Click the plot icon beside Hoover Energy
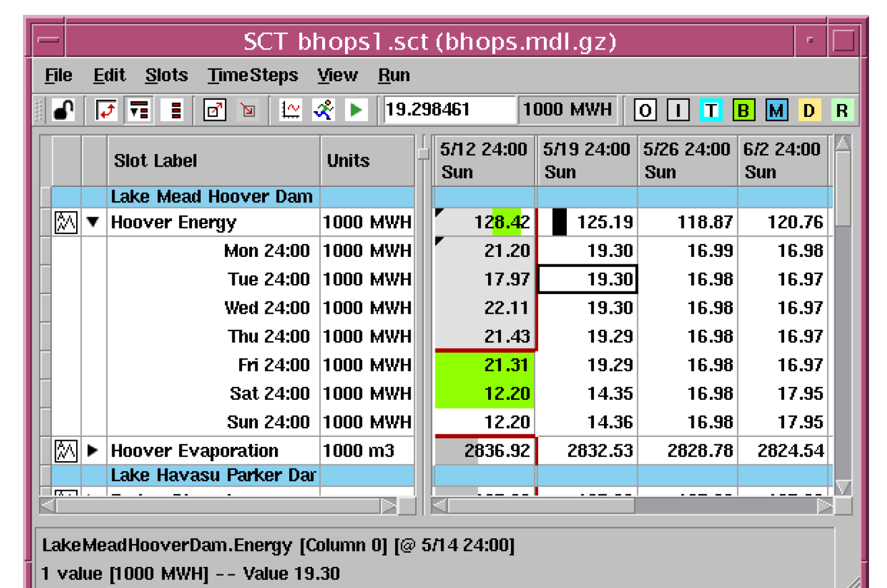The height and width of the screenshot is (588, 887). [x=66, y=222]
